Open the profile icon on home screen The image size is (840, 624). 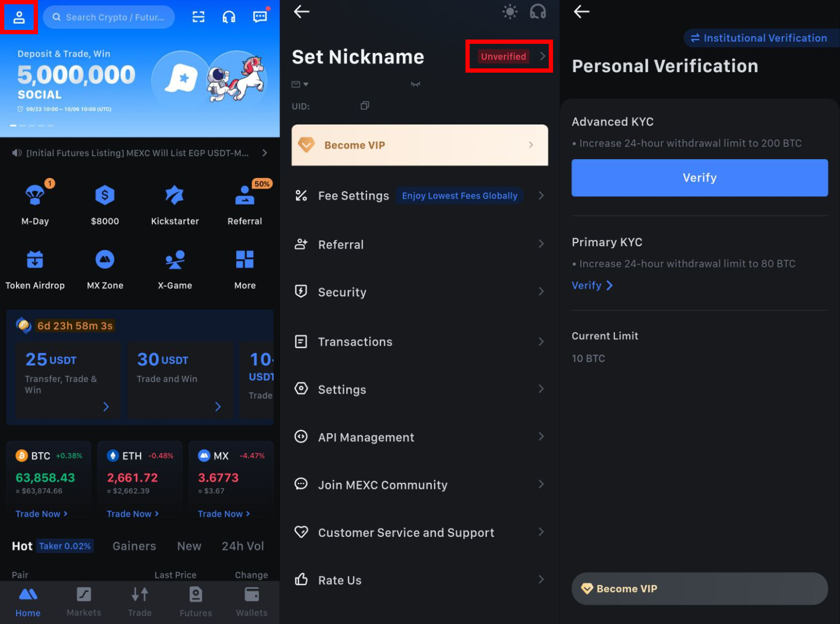tap(18, 17)
